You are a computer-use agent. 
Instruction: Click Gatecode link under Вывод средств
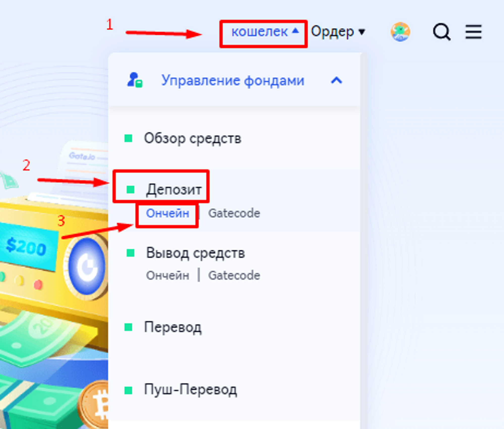pos(234,275)
